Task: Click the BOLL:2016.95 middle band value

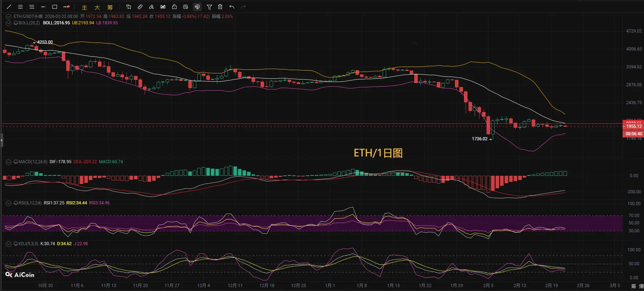Action: point(56,23)
